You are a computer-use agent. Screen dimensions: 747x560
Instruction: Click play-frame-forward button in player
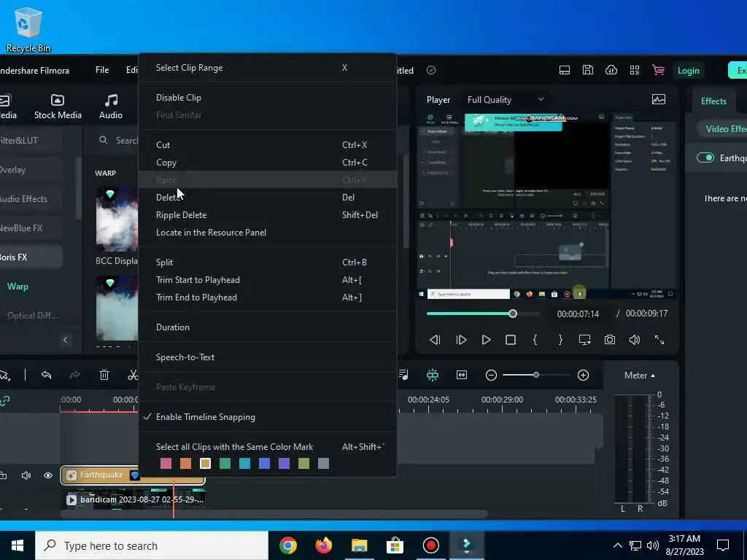coord(461,340)
